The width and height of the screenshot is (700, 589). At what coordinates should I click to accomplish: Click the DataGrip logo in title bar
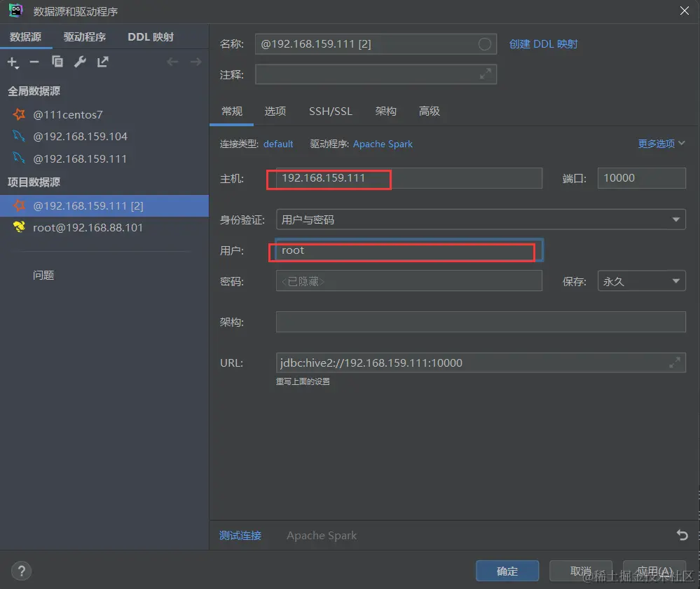15,11
